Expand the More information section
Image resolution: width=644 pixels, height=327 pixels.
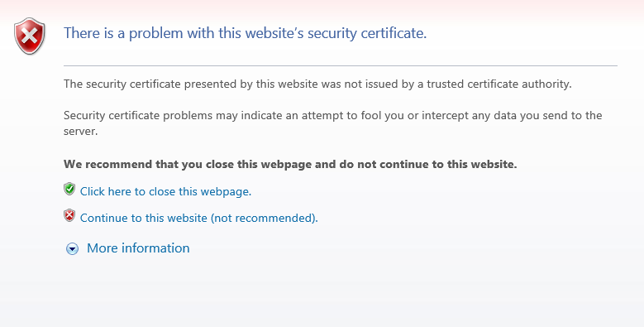coord(138,248)
